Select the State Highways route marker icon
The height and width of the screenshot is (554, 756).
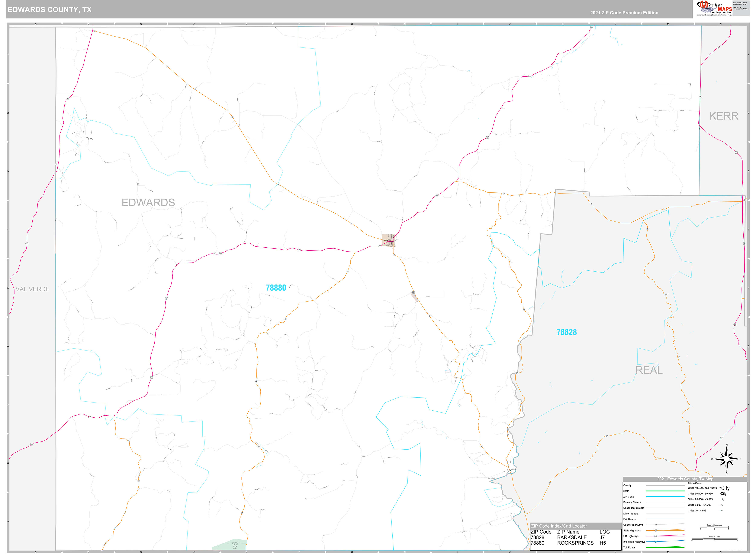656,531
